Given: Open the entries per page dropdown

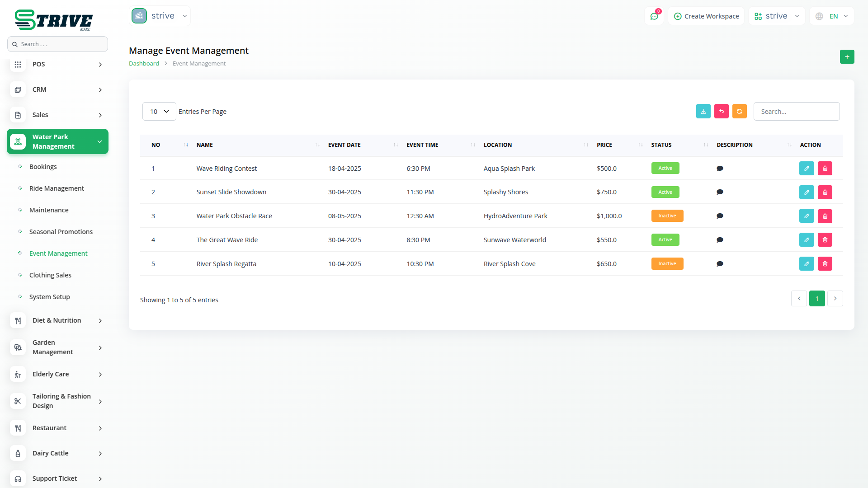Looking at the screenshot, I should point(159,111).
